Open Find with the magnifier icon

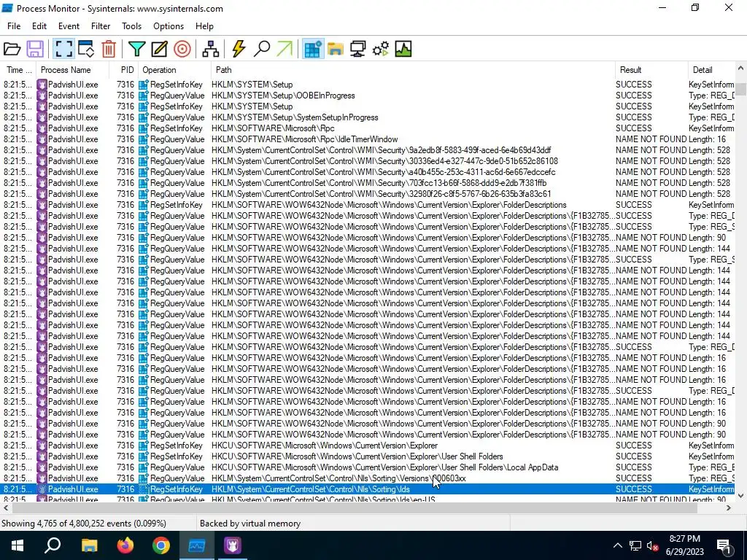(x=262, y=49)
